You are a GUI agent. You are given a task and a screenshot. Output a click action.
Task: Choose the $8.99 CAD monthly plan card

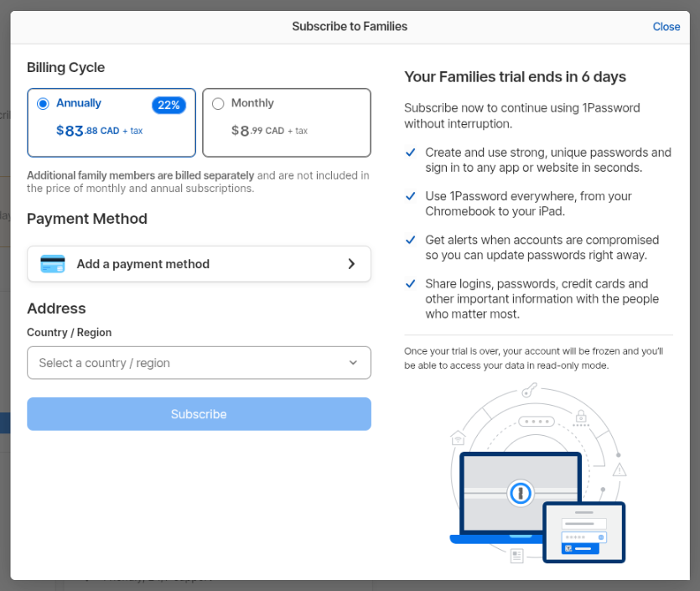pos(286,122)
